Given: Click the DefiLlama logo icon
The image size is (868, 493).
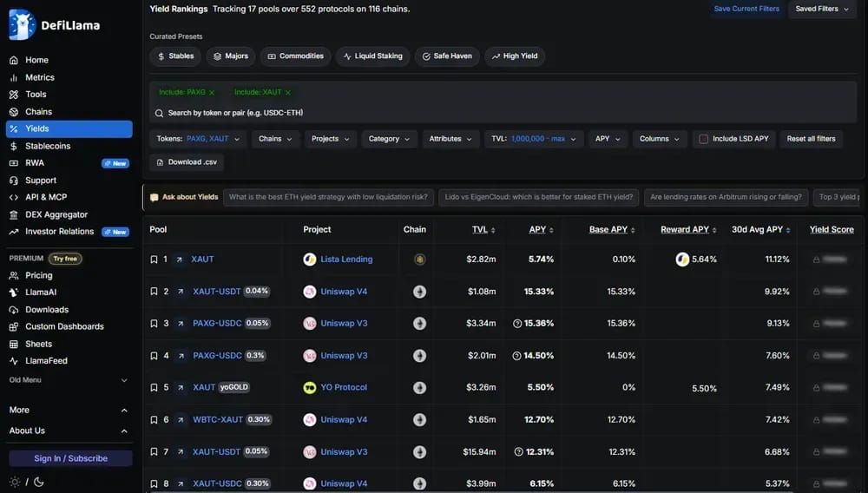Looking at the screenshot, I should click(22, 25).
